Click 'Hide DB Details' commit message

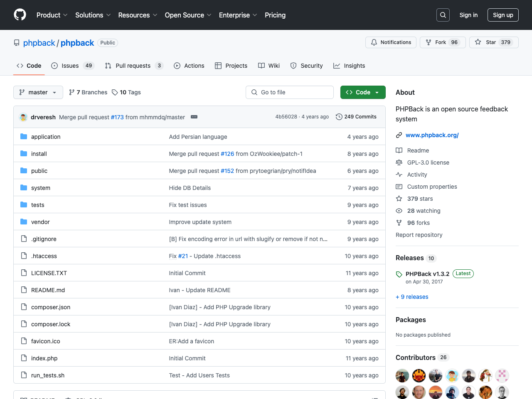[190, 188]
